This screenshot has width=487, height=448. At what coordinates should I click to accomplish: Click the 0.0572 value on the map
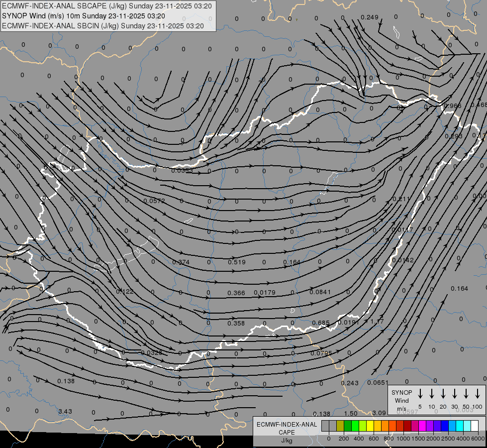pos(154,201)
